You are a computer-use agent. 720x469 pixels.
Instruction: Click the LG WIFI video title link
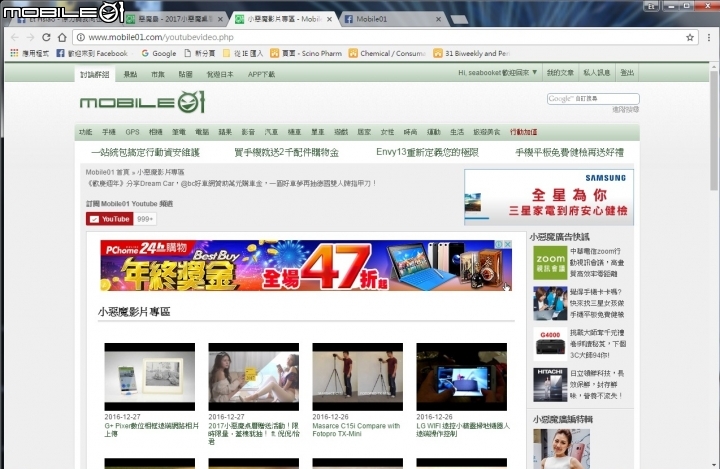[x=463, y=429]
